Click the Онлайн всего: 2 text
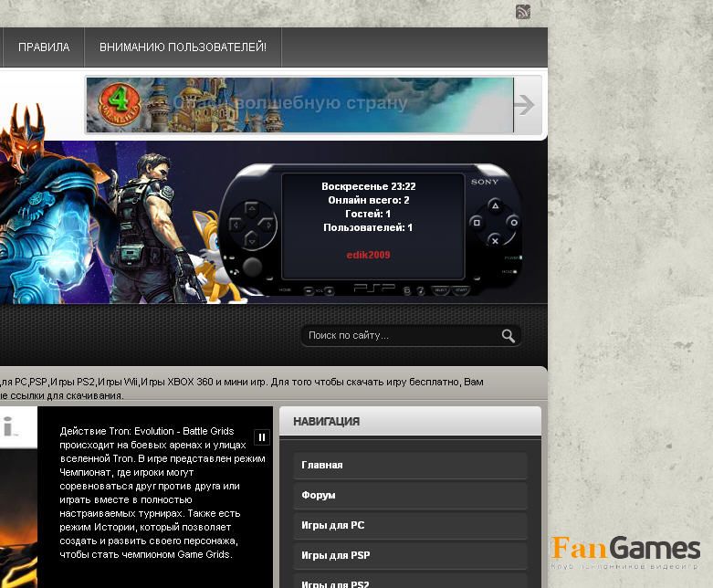Image resolution: width=713 pixels, height=588 pixels. (x=368, y=200)
